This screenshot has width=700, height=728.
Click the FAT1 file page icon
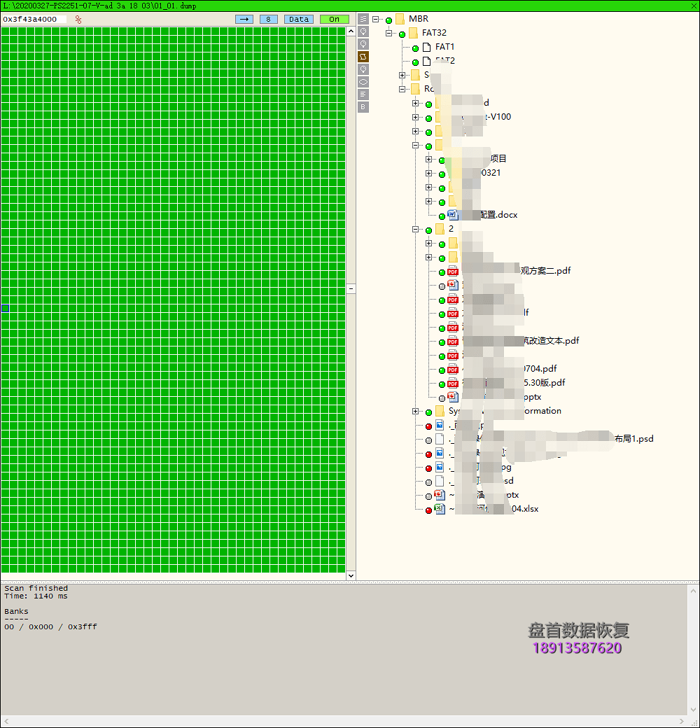point(426,47)
